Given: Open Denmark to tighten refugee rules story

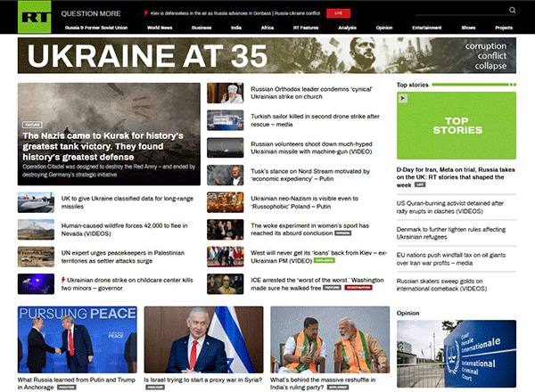Looking at the screenshot, I should 451,233.
